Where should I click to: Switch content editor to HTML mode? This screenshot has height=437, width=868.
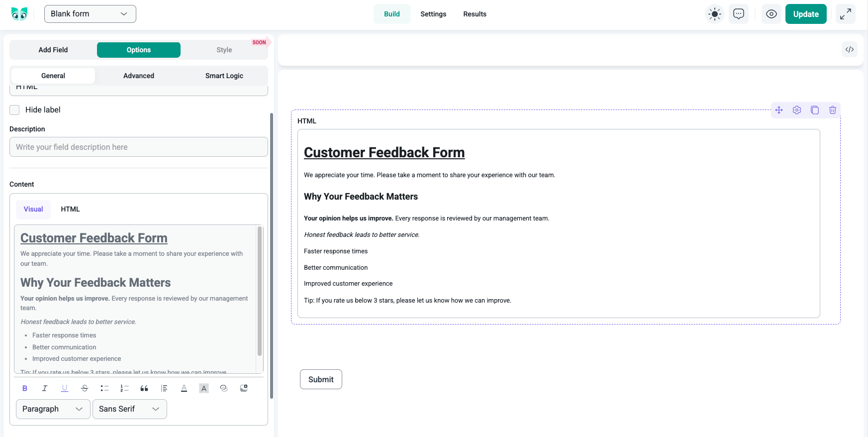(70, 210)
